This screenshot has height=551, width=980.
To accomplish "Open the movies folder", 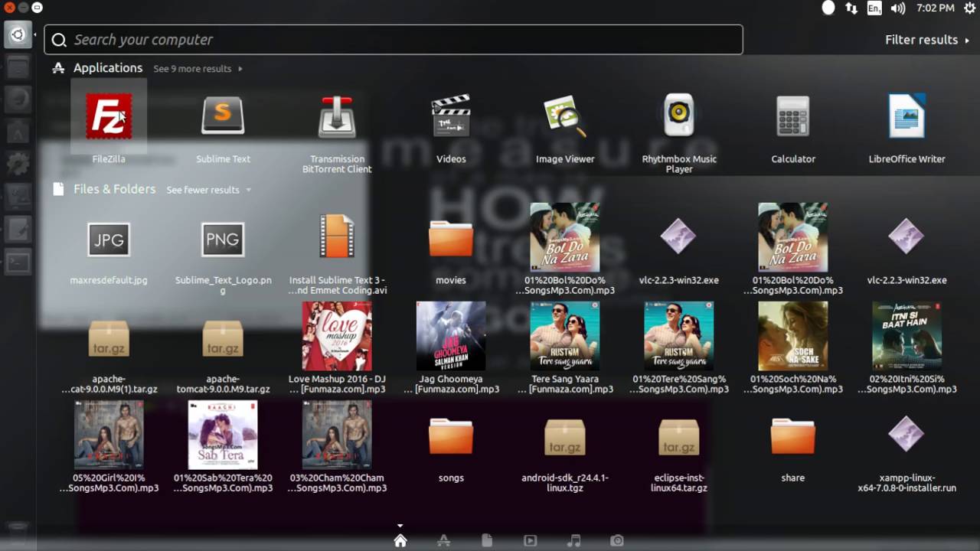I will click(x=451, y=238).
